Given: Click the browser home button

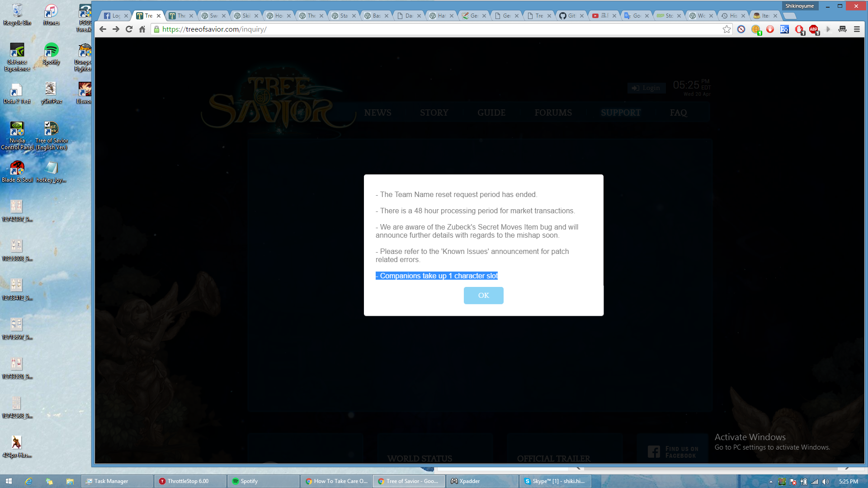Looking at the screenshot, I should point(142,29).
